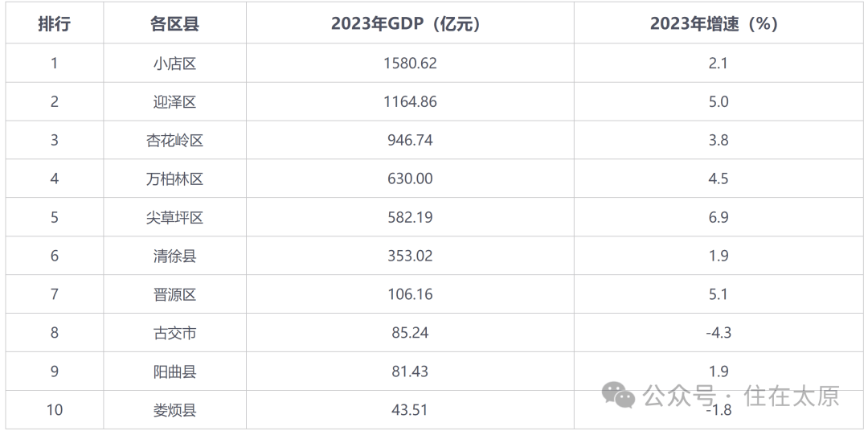Select the GDP value 630.00

(410, 179)
